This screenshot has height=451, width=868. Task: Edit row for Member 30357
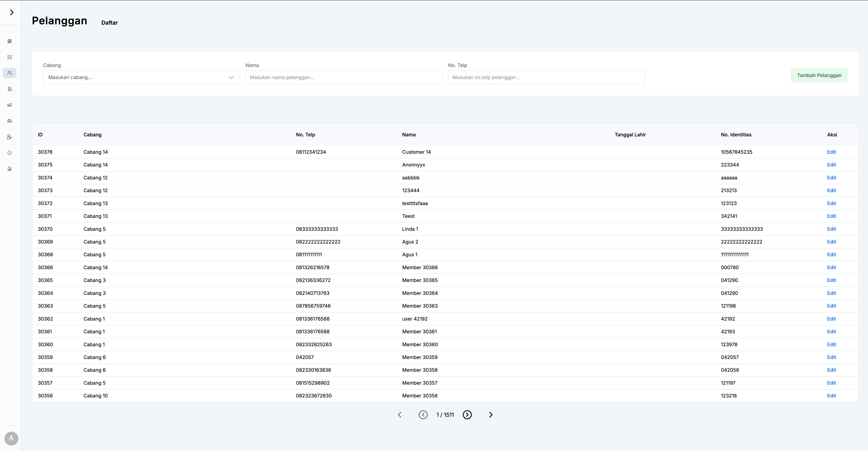tap(831, 383)
